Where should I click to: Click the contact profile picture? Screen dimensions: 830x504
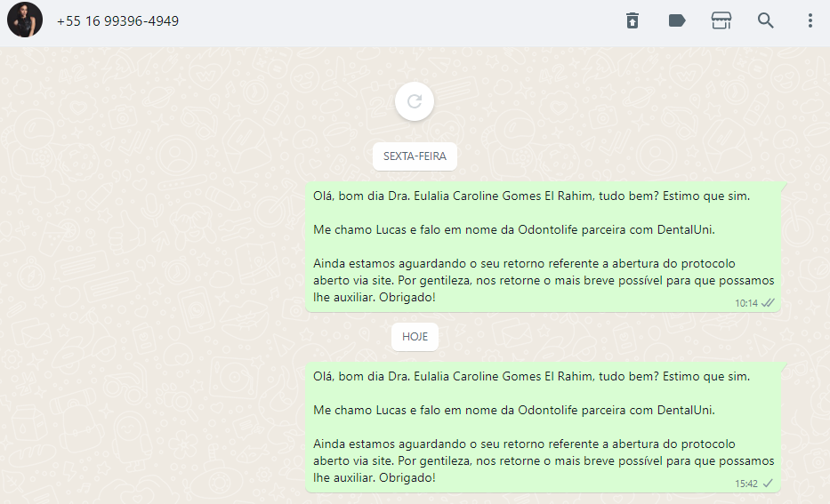[25, 20]
